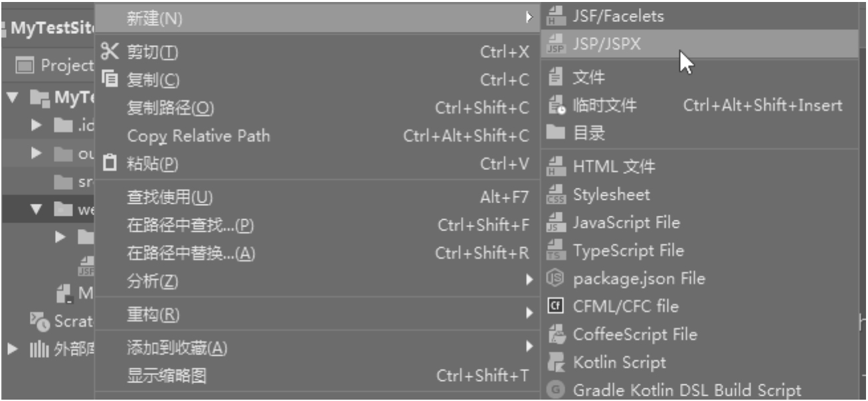Click the CFML/CFC file icon

click(555, 307)
